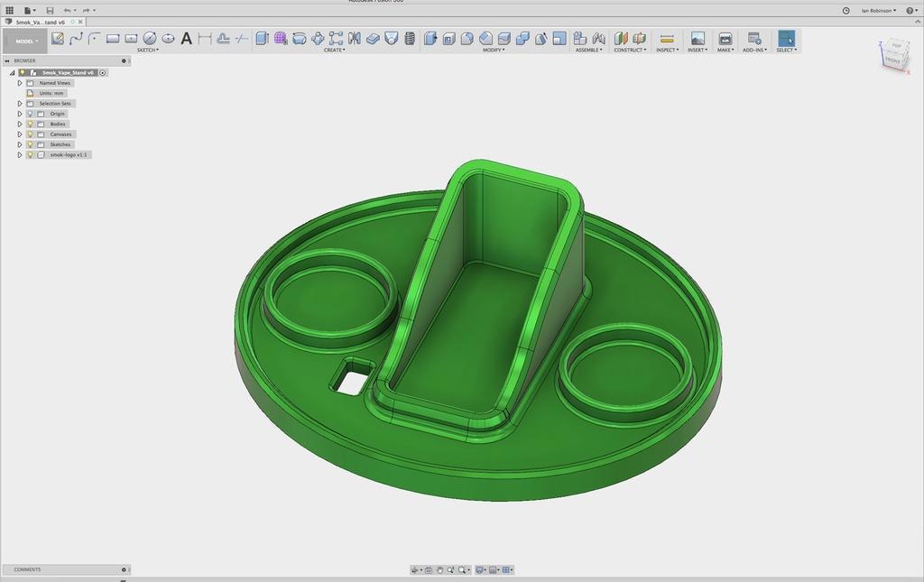The height and width of the screenshot is (582, 924).
Task: Click the Press Pull modify tool
Action: (430, 38)
